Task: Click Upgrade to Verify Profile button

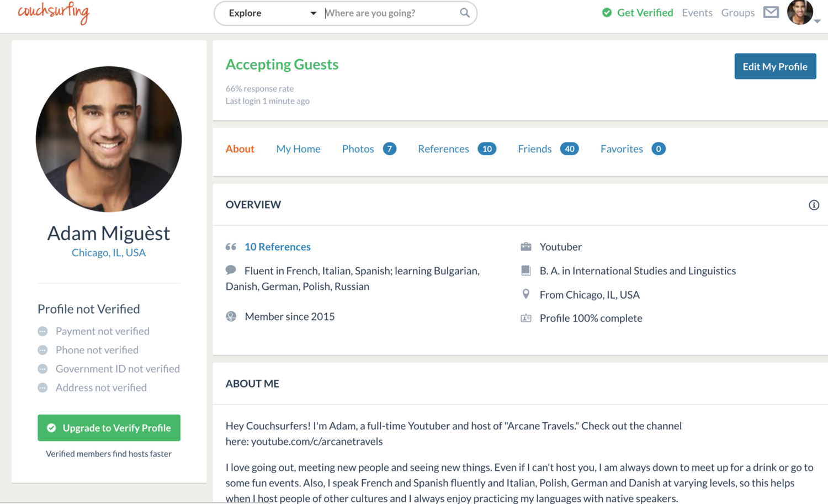Action: tap(109, 428)
